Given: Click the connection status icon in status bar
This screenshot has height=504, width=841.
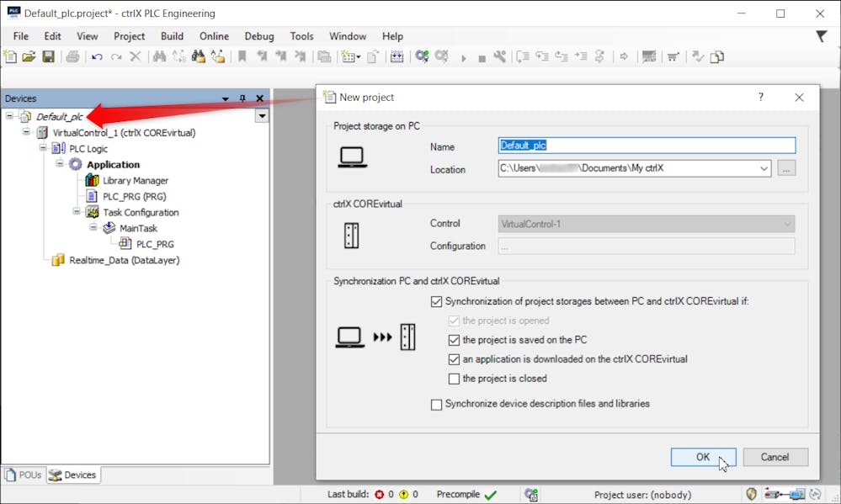Looking at the screenshot, I should coord(785,494).
